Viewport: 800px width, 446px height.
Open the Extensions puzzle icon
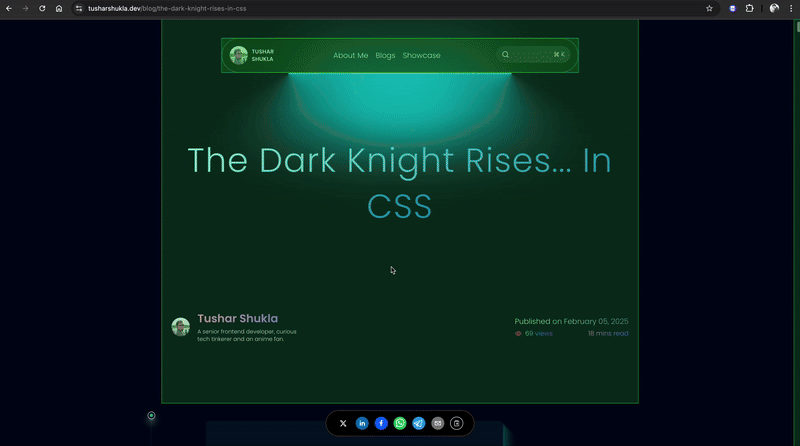749,9
